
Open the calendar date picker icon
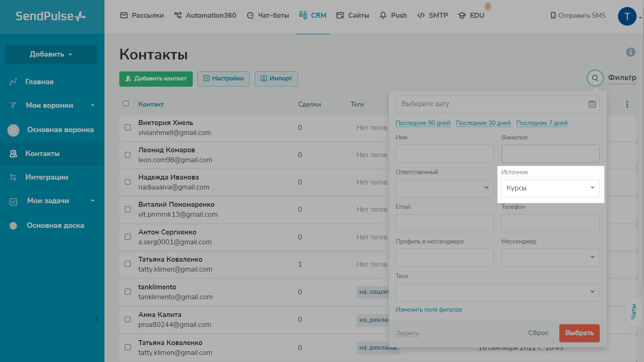tap(592, 104)
